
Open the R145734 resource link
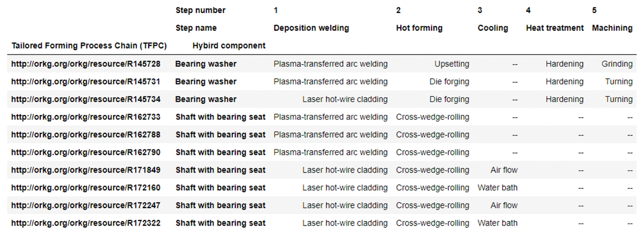tap(86, 99)
